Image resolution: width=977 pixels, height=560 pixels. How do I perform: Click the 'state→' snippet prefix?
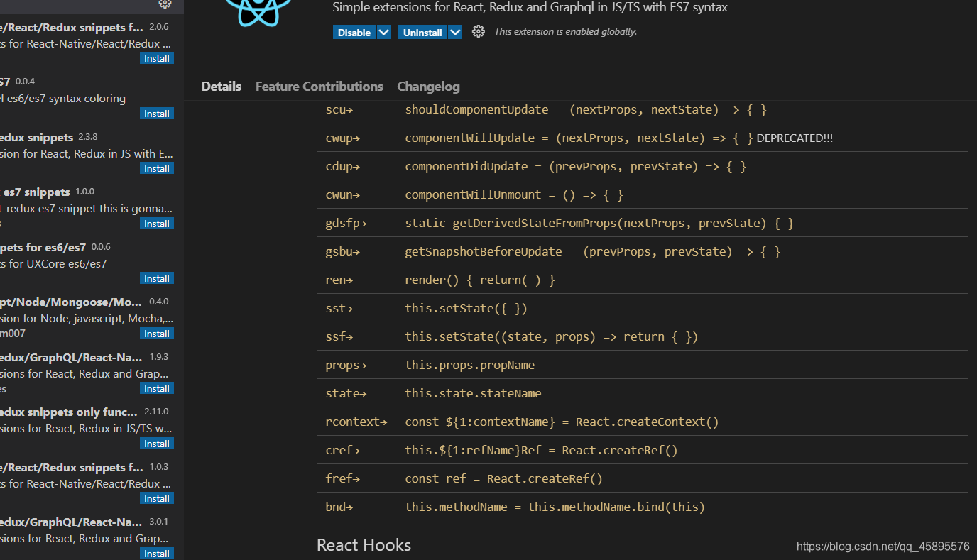346,394
